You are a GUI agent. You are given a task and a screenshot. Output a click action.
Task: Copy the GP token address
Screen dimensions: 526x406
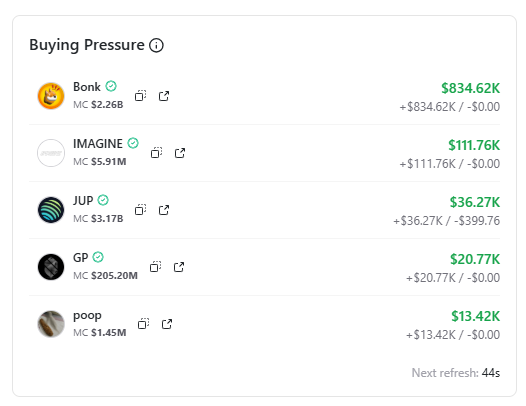(x=155, y=267)
